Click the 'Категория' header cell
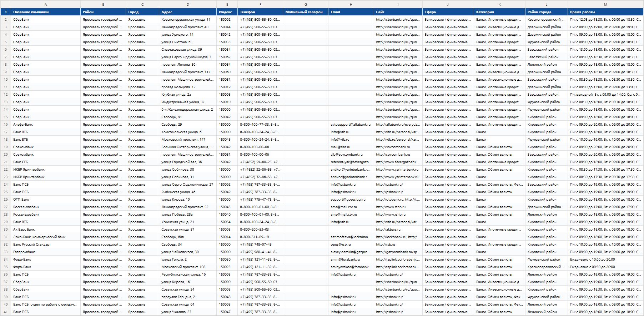 pyautogui.click(x=499, y=12)
